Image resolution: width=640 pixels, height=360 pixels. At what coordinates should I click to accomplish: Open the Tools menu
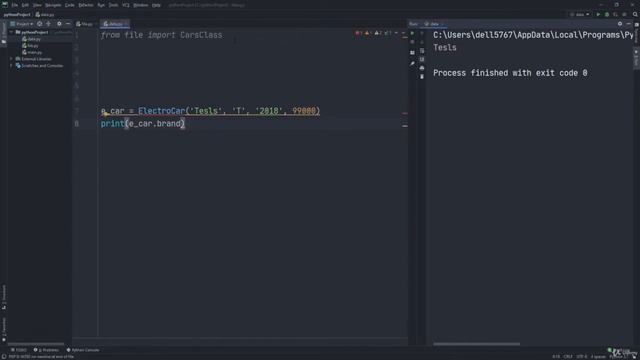tap(113, 5)
